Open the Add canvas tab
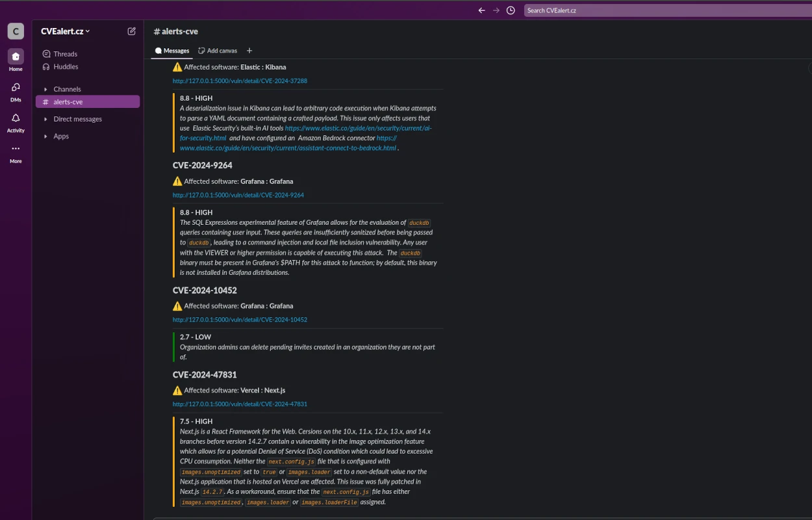 point(218,50)
